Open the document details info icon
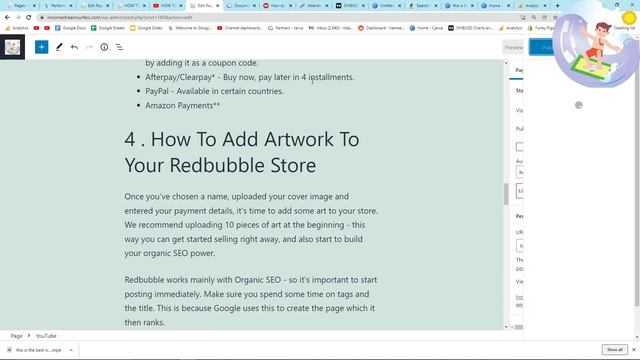The height and width of the screenshot is (360, 640). (x=104, y=47)
